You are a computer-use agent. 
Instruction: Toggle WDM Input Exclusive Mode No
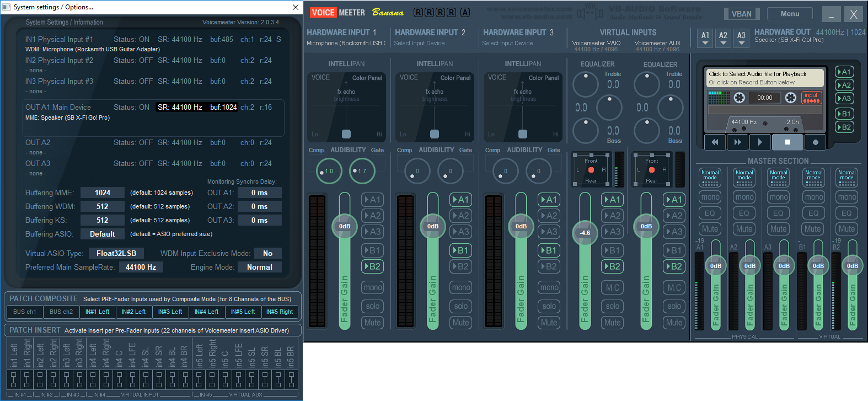pos(267,253)
